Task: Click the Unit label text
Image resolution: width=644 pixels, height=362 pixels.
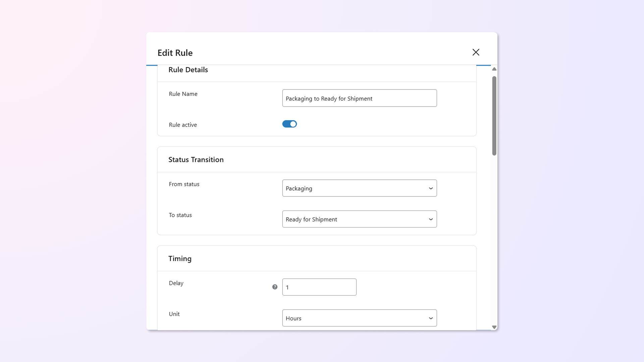Action: [x=174, y=314]
